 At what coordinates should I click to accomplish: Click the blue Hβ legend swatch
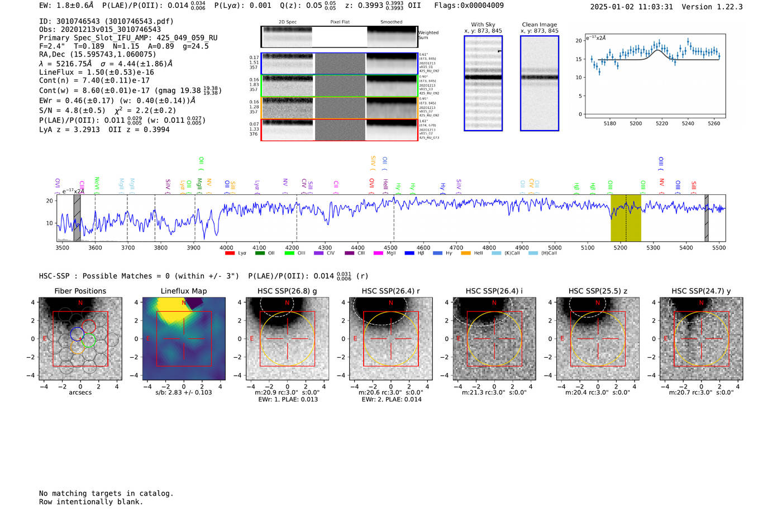409,253
